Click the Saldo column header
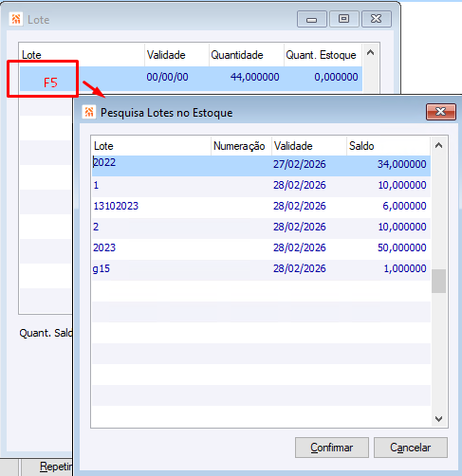The width and height of the screenshot is (462, 476). [x=388, y=146]
